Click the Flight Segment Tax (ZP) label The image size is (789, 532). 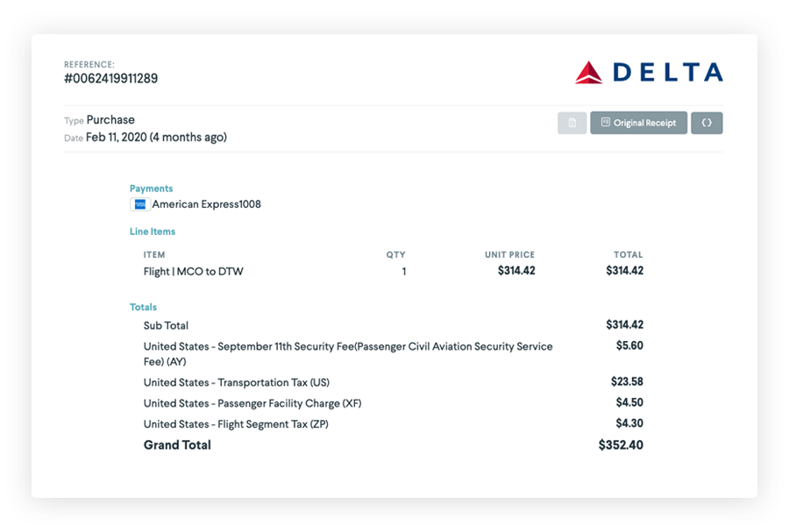coord(236,424)
